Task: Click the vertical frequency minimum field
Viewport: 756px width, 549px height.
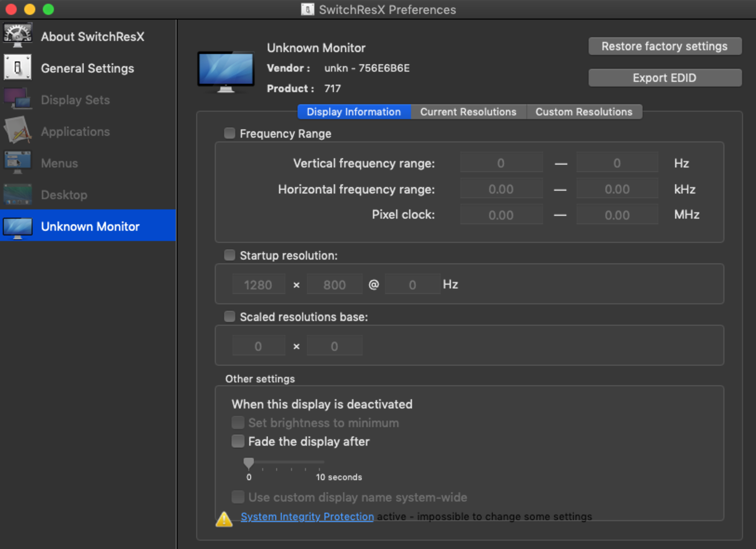Action: 501,163
